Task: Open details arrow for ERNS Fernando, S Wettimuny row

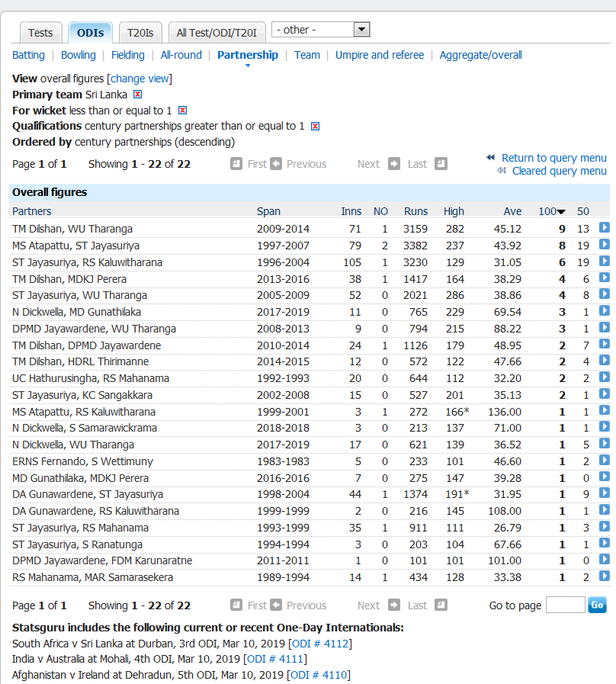Action: tap(605, 460)
